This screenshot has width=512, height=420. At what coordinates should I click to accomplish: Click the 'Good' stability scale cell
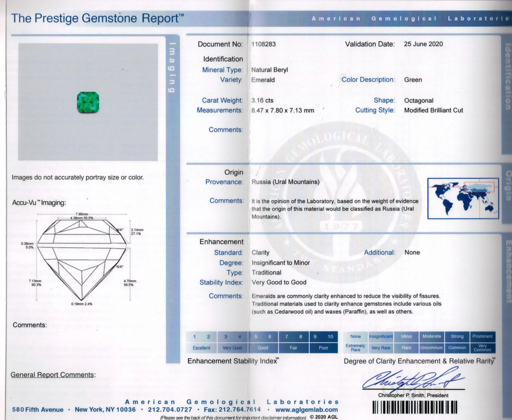[263, 348]
